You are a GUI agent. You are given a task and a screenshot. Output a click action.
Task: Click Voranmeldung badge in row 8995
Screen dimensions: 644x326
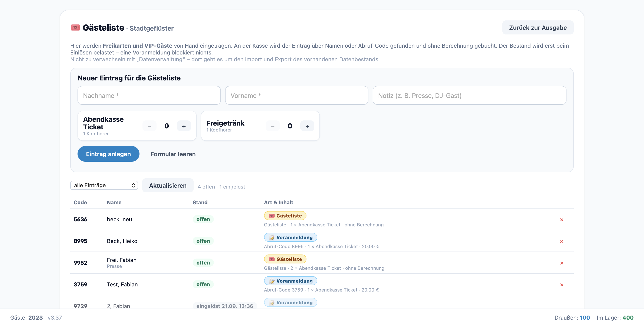click(x=290, y=237)
